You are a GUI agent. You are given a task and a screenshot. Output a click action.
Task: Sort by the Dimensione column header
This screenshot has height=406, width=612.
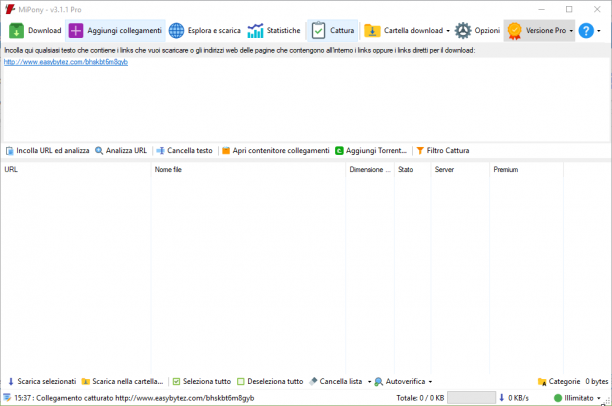370,169
